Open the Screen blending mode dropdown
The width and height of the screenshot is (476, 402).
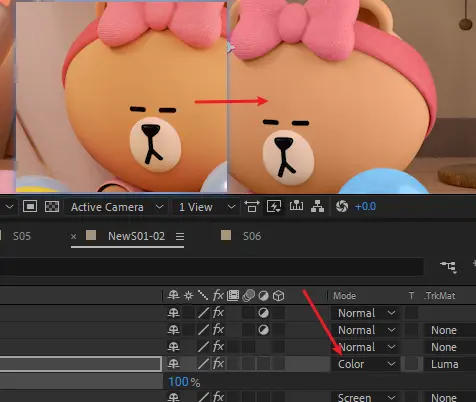coord(366,397)
